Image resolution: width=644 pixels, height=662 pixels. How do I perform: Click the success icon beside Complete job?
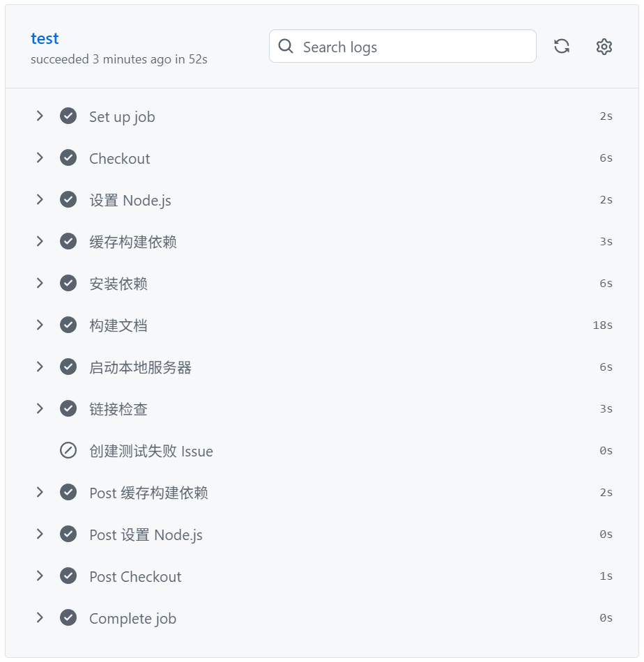pyautogui.click(x=68, y=618)
